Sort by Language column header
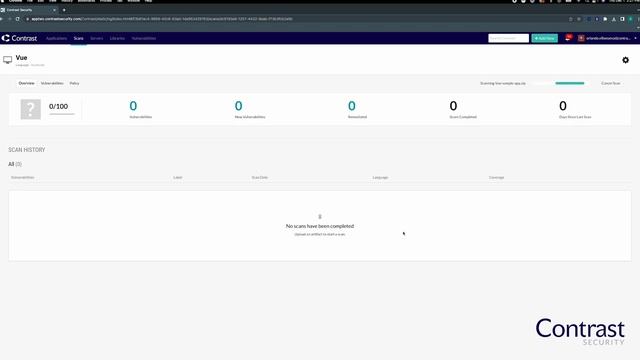This screenshot has height=360, width=640. 380,178
